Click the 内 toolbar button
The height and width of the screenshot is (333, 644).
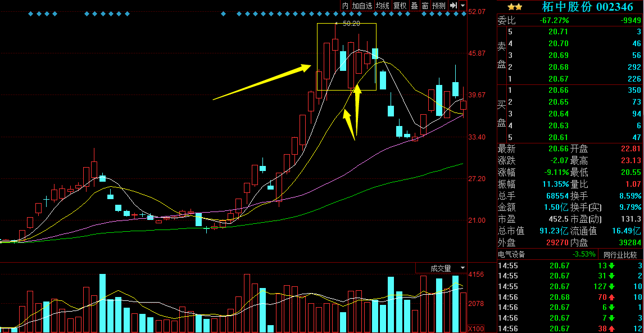pos(345,6)
